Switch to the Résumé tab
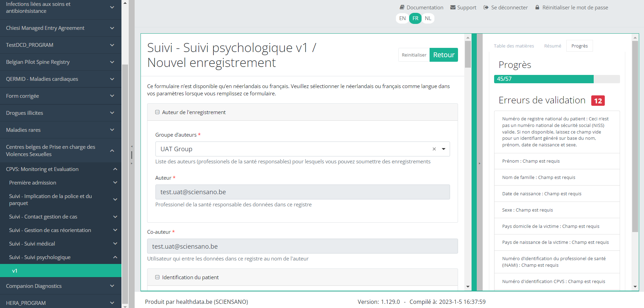644x308 pixels. click(552, 46)
